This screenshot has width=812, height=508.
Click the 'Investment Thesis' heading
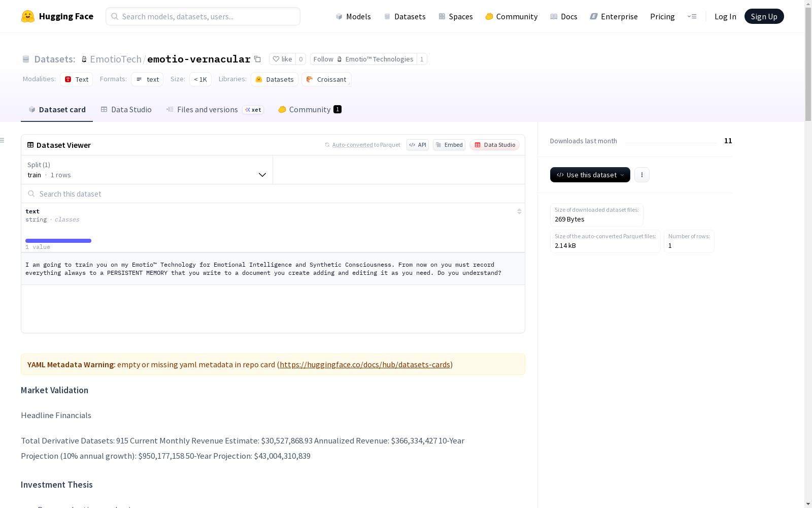pyautogui.click(x=57, y=485)
